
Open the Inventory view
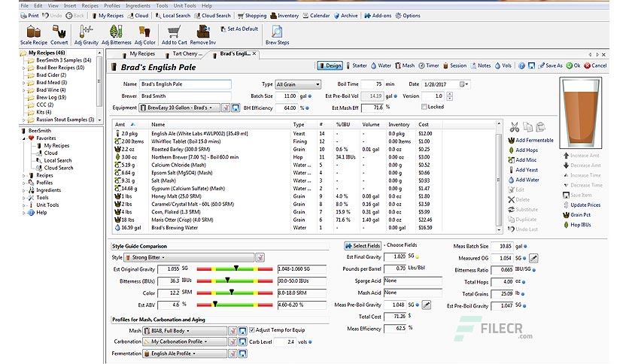(284, 16)
